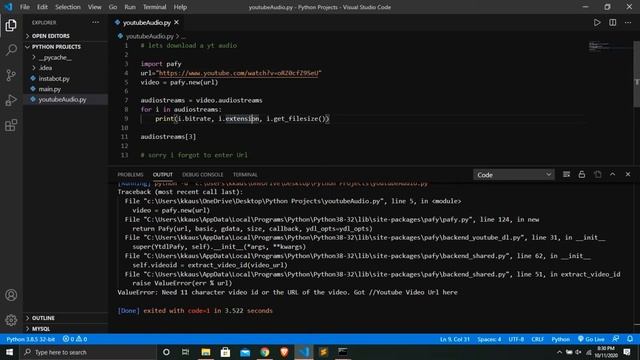Open the output log in the editor
The width and height of the screenshot is (640, 360).
tap(598, 174)
